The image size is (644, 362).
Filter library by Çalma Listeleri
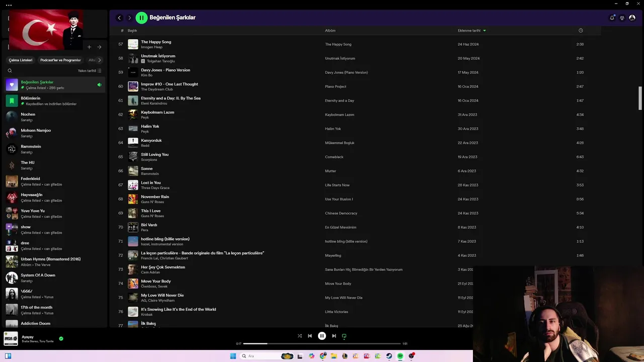coord(21,60)
